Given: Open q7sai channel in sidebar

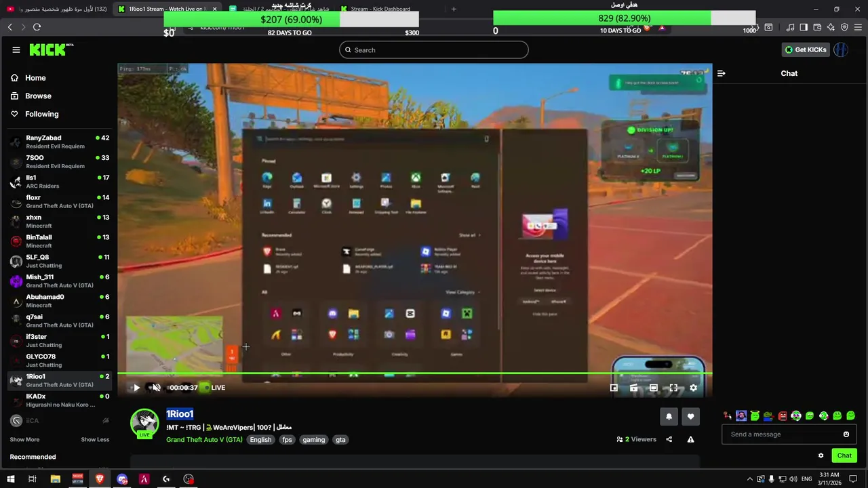Looking at the screenshot, I should [60, 321].
